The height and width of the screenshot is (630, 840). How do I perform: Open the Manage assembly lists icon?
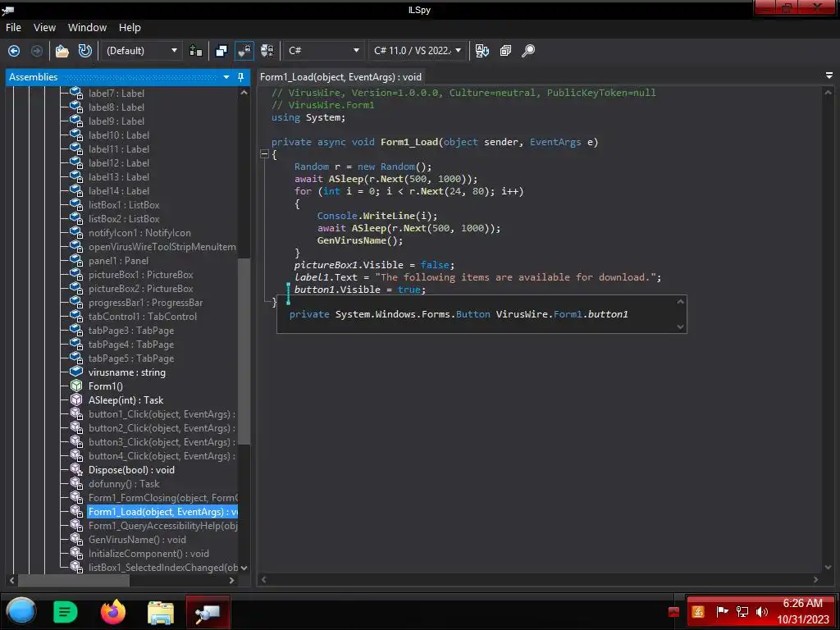tap(196, 51)
